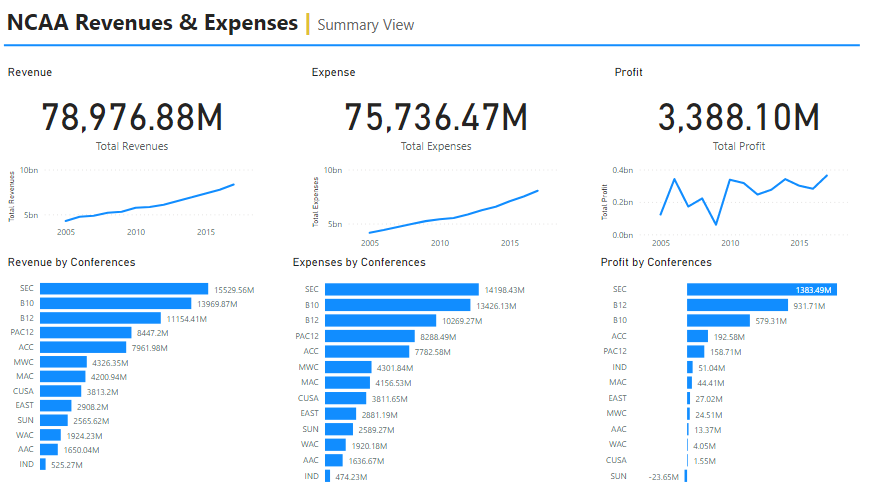The image size is (878, 487).
Task: Click the 78,976.88M Total Revenues card value
Action: [132, 118]
